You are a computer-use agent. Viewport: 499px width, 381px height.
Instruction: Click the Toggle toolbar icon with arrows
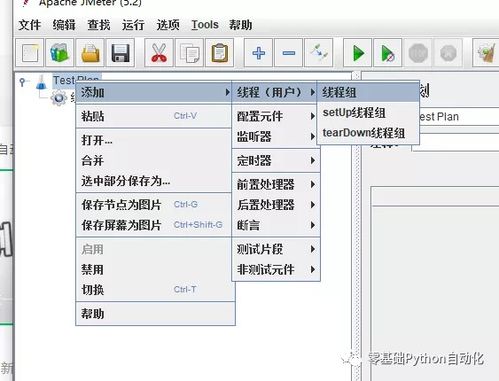(x=319, y=53)
